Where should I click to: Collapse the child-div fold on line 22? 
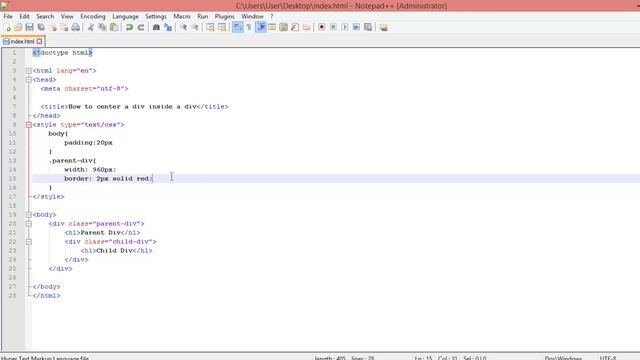pyautogui.click(x=29, y=242)
